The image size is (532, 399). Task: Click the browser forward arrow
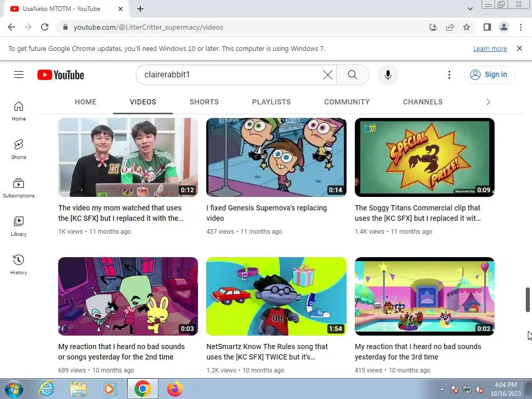click(x=28, y=27)
